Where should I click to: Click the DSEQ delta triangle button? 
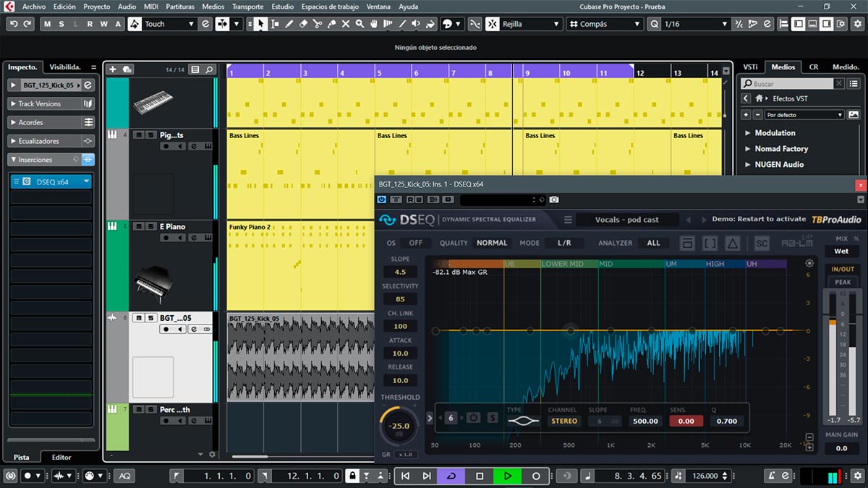pos(733,243)
